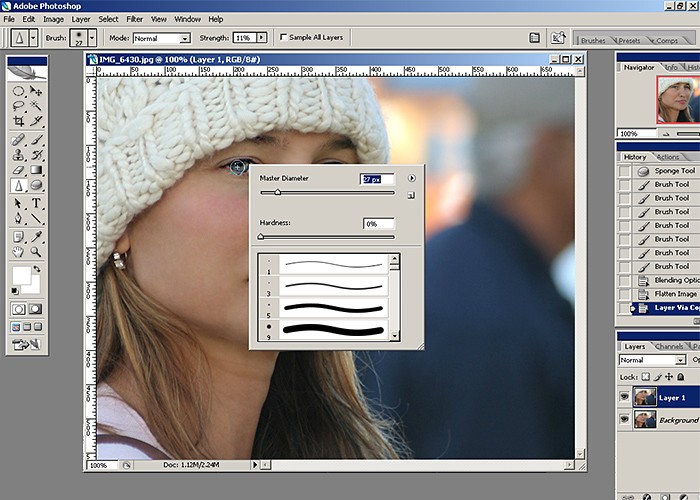Select the Elliptical Marquee tool
The width and height of the screenshot is (700, 500).
click(18, 92)
